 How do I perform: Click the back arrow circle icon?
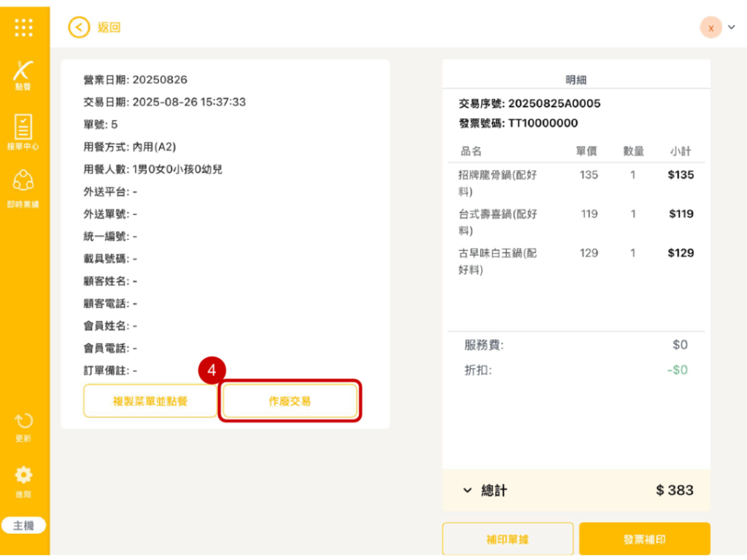(79, 27)
